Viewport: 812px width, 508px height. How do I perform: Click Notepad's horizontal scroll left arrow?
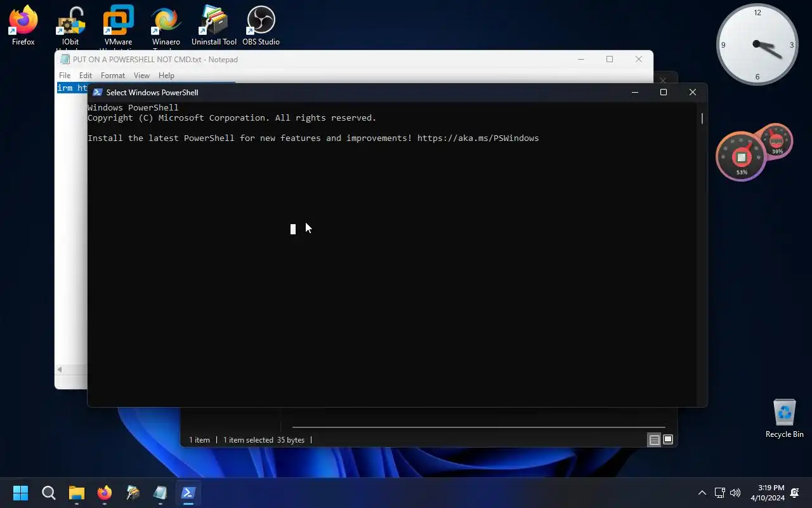(x=60, y=370)
